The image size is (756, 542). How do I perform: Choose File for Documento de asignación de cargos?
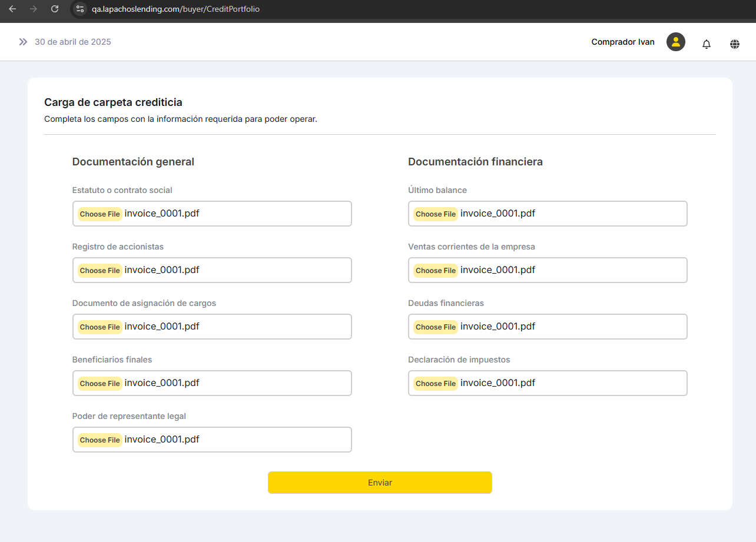(x=100, y=327)
